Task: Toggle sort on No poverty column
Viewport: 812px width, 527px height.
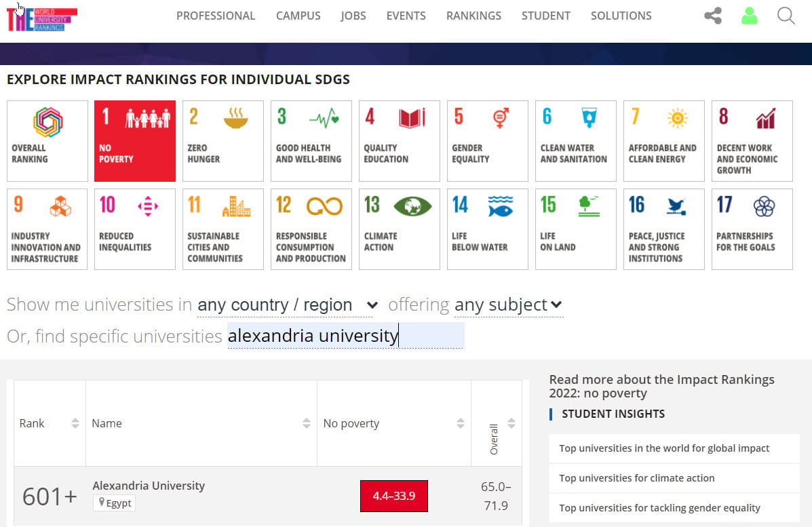Action: [x=461, y=423]
